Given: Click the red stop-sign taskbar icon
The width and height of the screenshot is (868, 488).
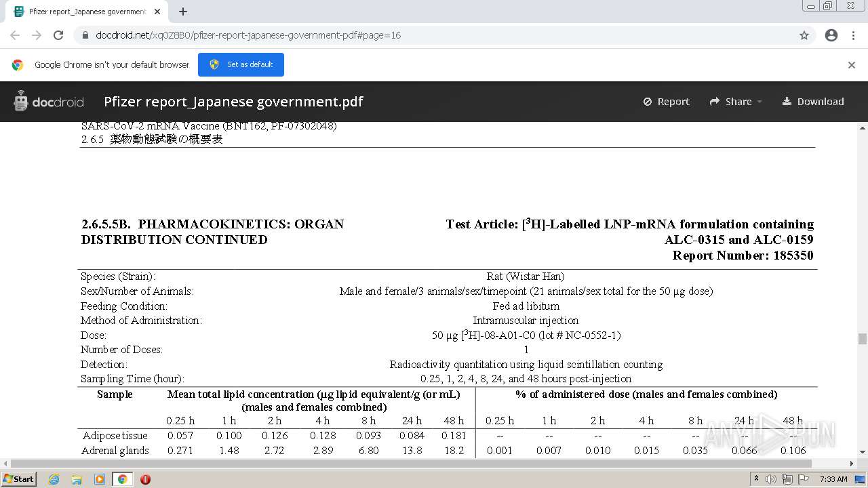Looking at the screenshot, I should tap(145, 479).
